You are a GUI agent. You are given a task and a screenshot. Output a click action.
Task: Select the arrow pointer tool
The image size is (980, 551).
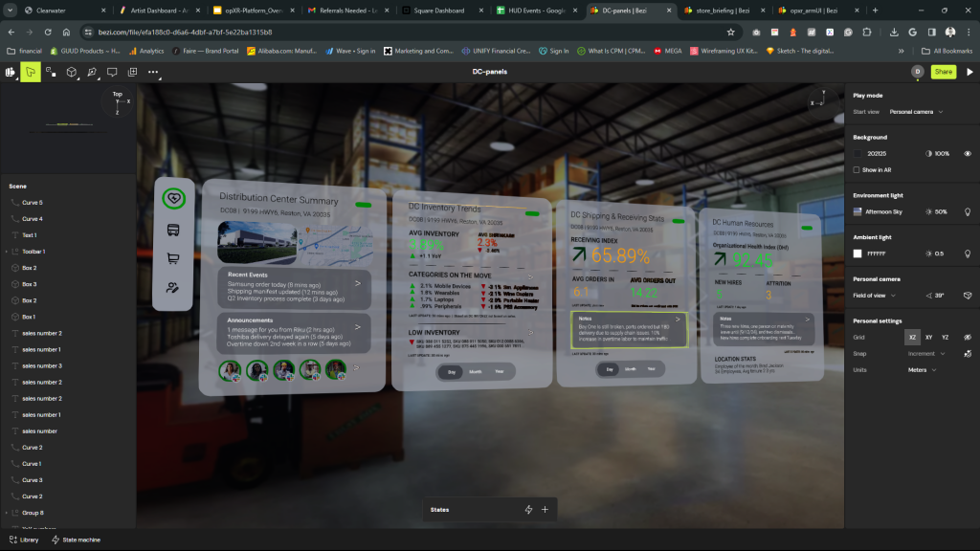pyautogui.click(x=31, y=72)
